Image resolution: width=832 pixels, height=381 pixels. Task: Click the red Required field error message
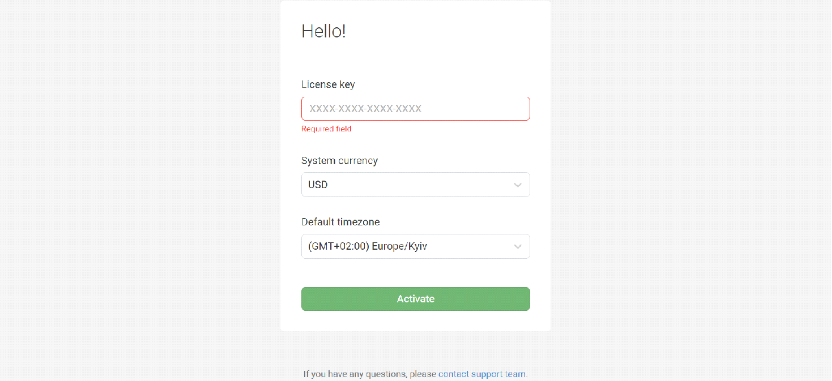[326, 129]
